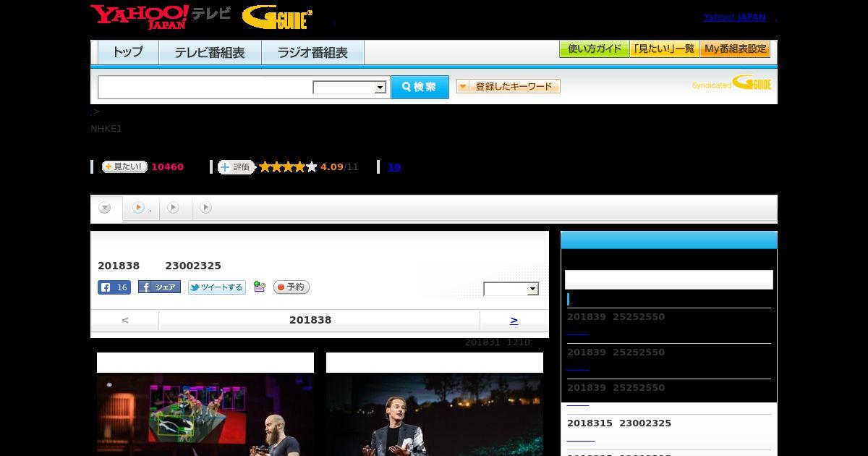Click the white field in the sidebar
Viewport: 868px width, 456px height.
(x=669, y=279)
